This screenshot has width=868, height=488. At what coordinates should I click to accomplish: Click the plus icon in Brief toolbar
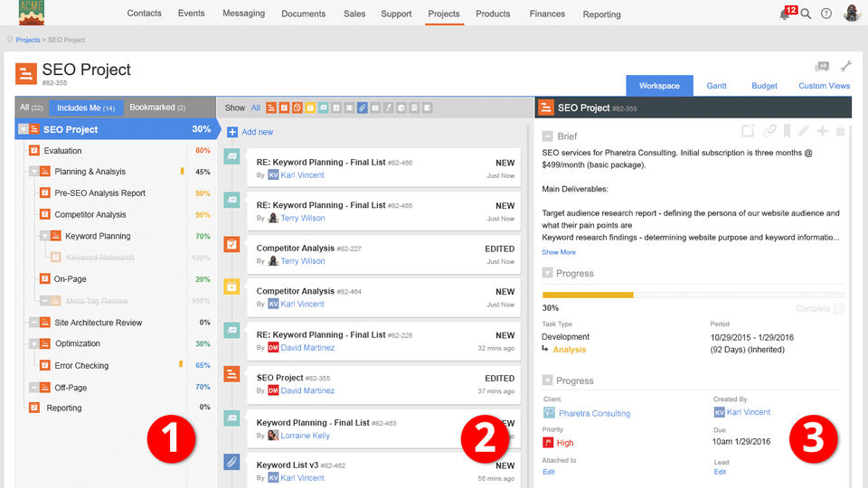click(822, 131)
